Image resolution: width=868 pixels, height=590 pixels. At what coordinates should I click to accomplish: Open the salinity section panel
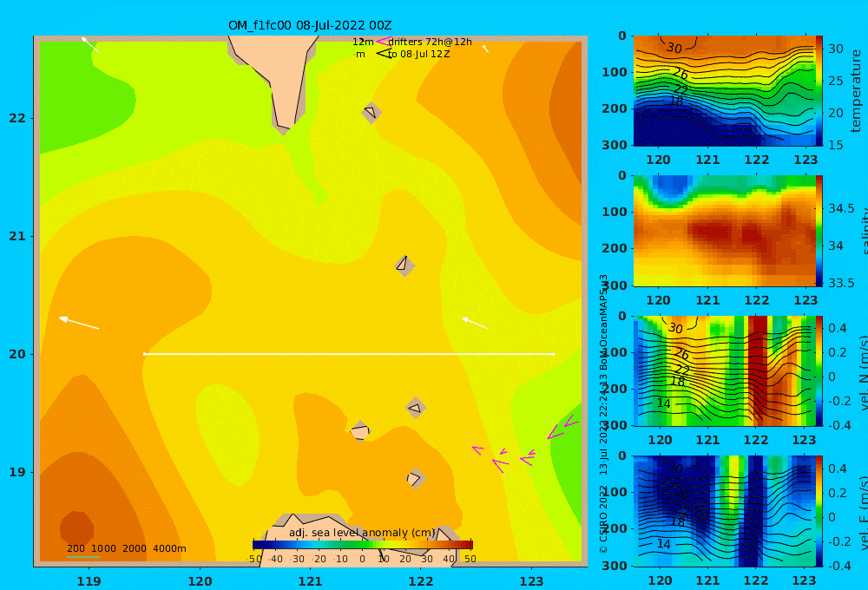tap(724, 231)
